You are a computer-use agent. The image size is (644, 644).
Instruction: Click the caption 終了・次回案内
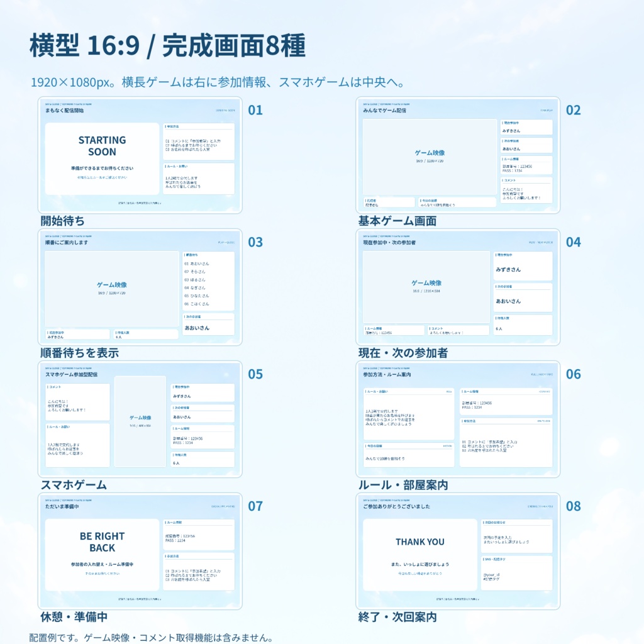(x=397, y=617)
